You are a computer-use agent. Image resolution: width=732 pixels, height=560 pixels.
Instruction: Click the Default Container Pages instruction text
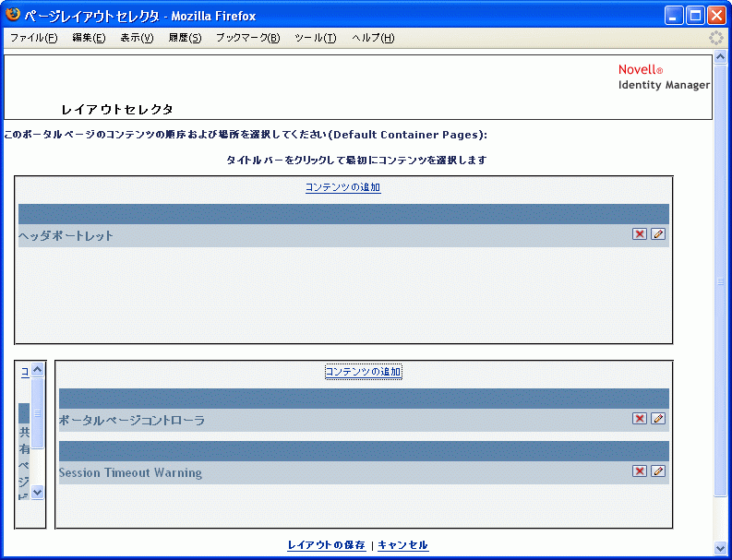pos(246,135)
